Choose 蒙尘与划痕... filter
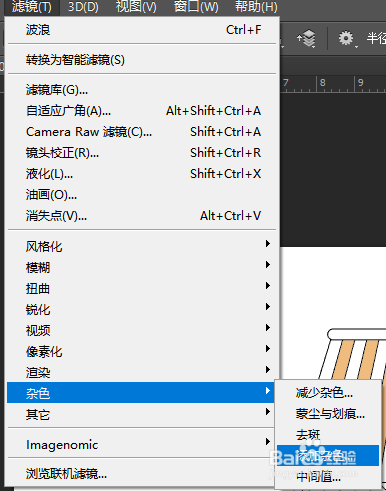Viewport: 386px width, 491px height. pyautogui.click(x=328, y=414)
